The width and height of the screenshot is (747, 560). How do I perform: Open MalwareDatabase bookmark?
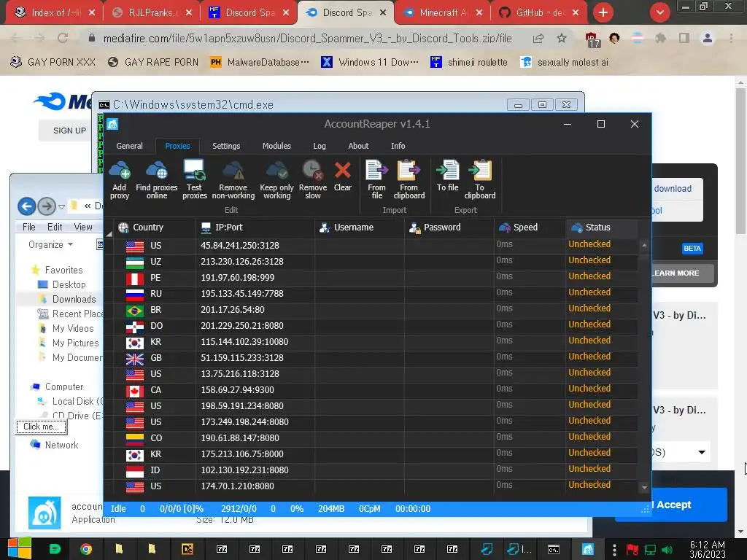click(x=260, y=63)
